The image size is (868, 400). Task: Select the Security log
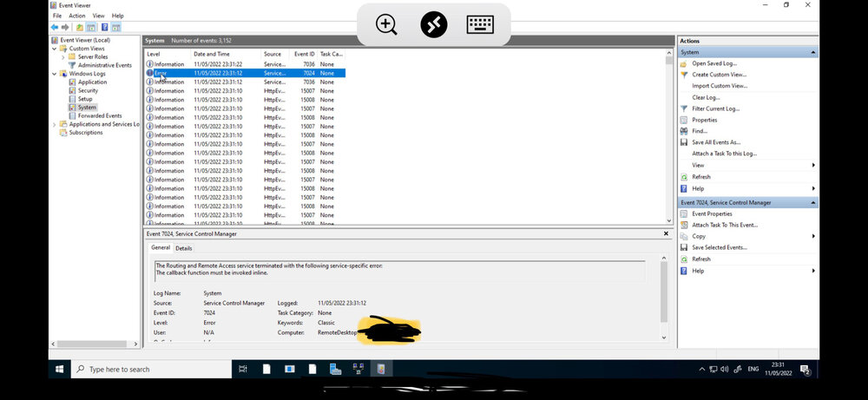[x=88, y=90]
